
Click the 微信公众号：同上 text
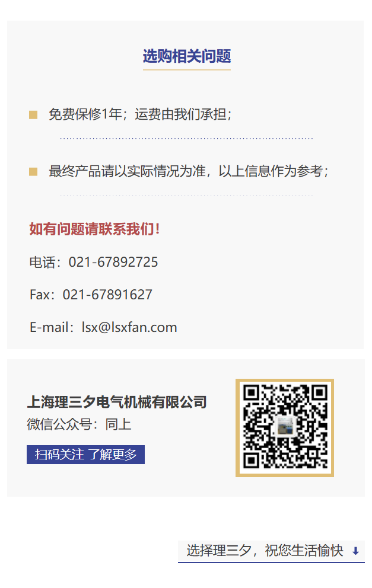pos(79,424)
